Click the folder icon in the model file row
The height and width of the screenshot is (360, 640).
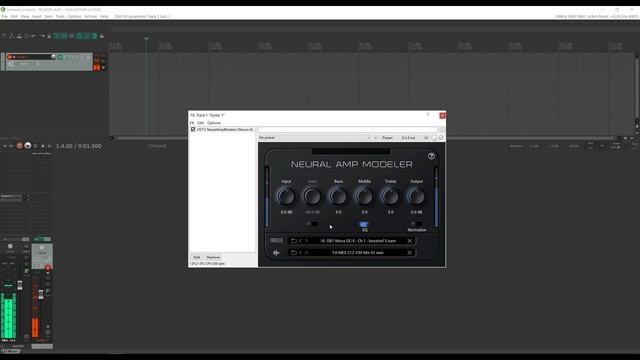pyautogui.click(x=293, y=241)
